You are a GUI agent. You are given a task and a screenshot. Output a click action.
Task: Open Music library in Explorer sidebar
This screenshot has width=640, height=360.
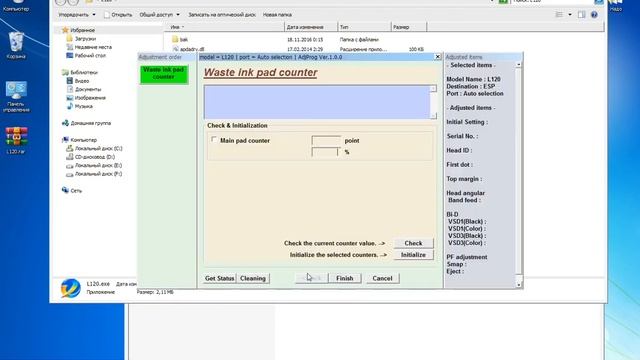83,107
